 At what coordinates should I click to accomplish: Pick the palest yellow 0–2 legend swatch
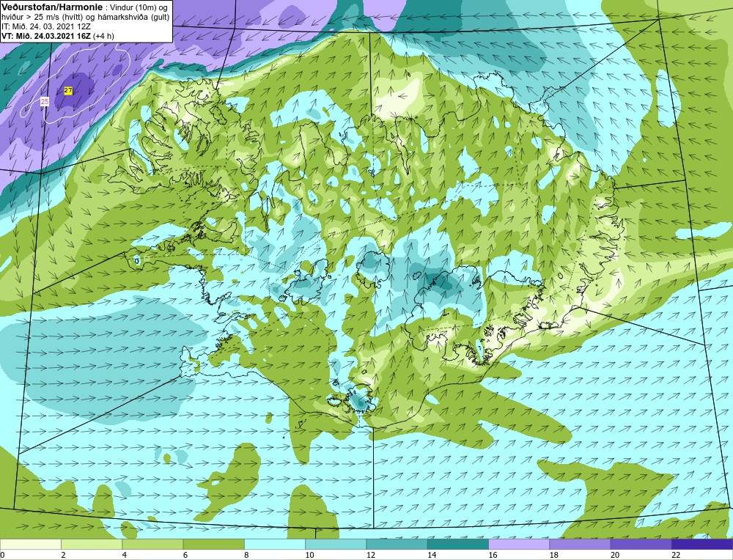(30, 544)
